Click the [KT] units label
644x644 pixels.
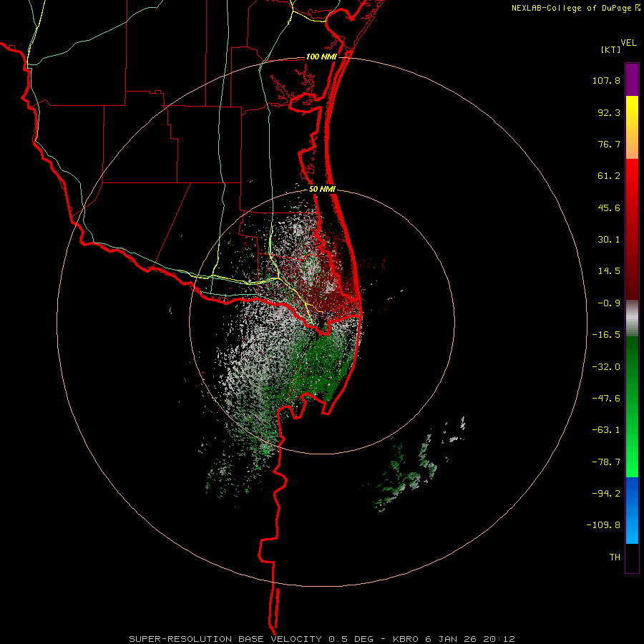(610, 49)
